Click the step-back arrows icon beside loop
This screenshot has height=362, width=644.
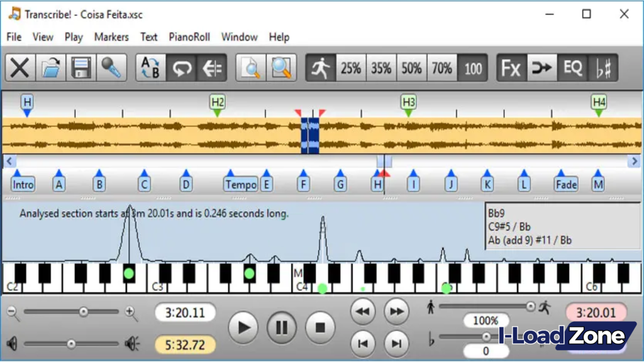(x=212, y=67)
